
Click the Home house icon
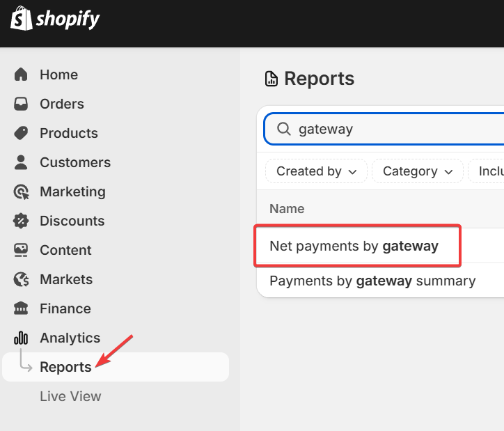point(21,75)
